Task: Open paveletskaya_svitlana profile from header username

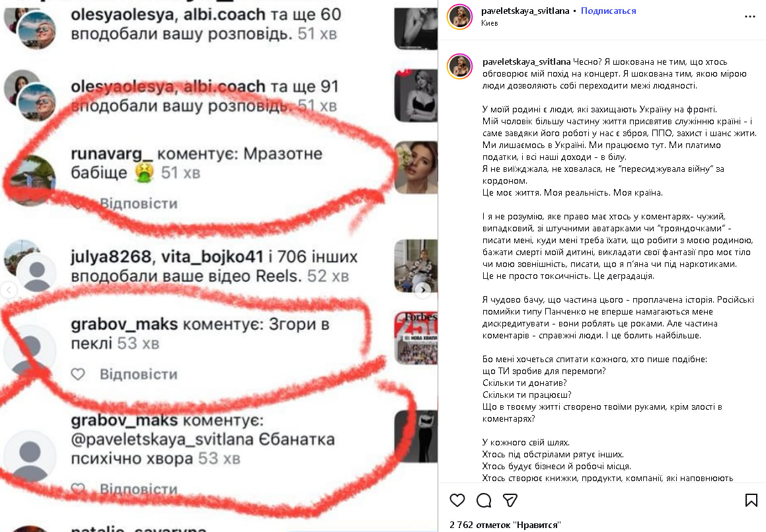Action: [x=525, y=11]
